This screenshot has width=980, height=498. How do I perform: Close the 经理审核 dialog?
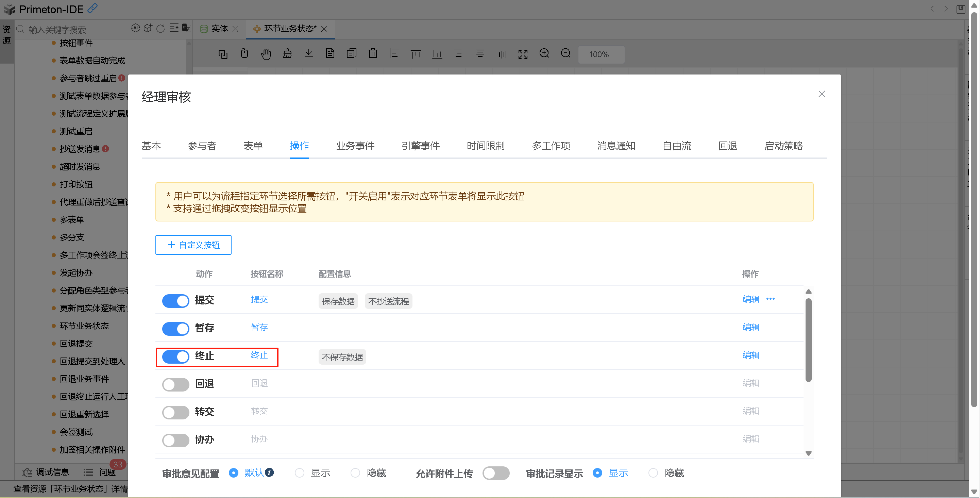(821, 94)
